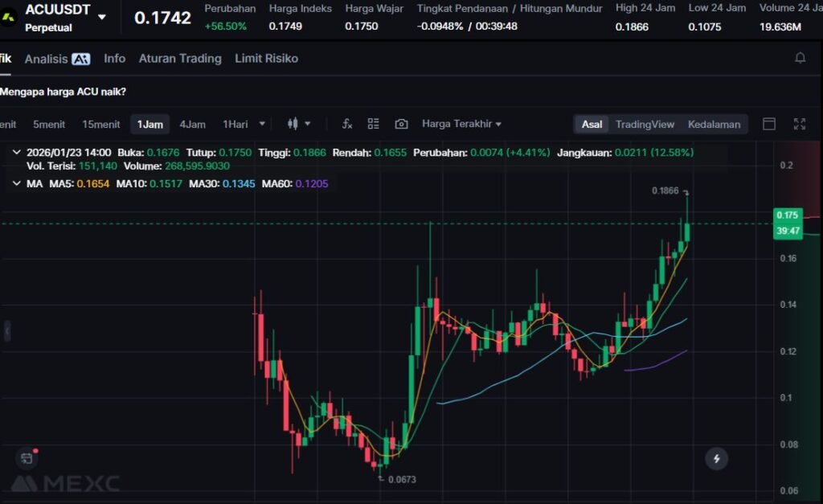823x504 pixels.
Task: Collapse the candle OHLC info row
Action: (x=18, y=152)
